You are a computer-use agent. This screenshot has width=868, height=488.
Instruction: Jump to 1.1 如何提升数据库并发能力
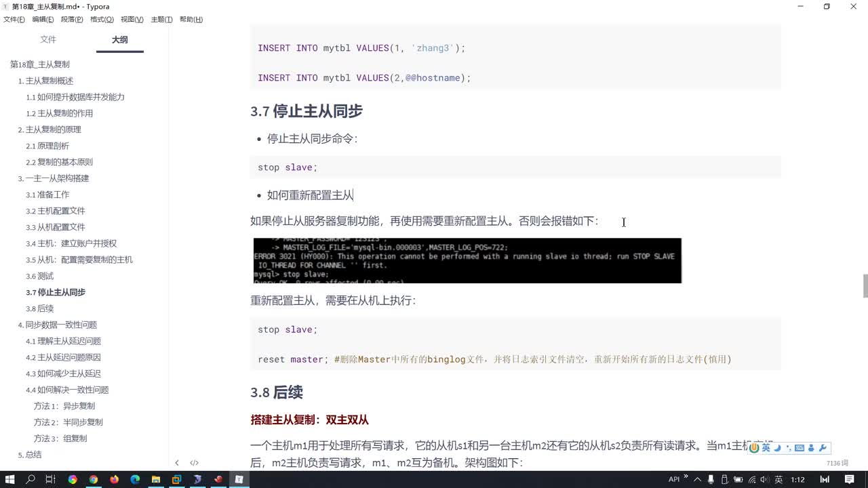(x=75, y=97)
